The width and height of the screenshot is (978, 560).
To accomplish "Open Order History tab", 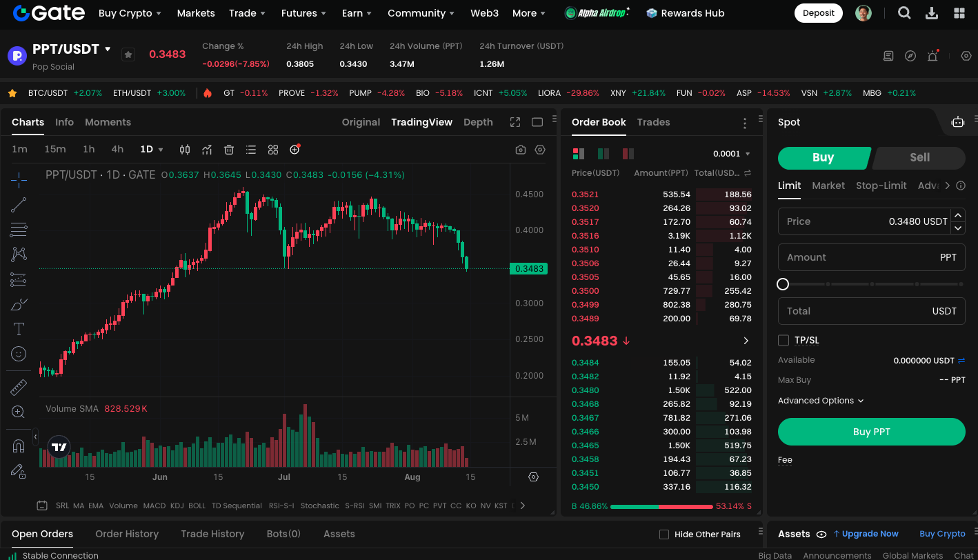I will tap(127, 534).
